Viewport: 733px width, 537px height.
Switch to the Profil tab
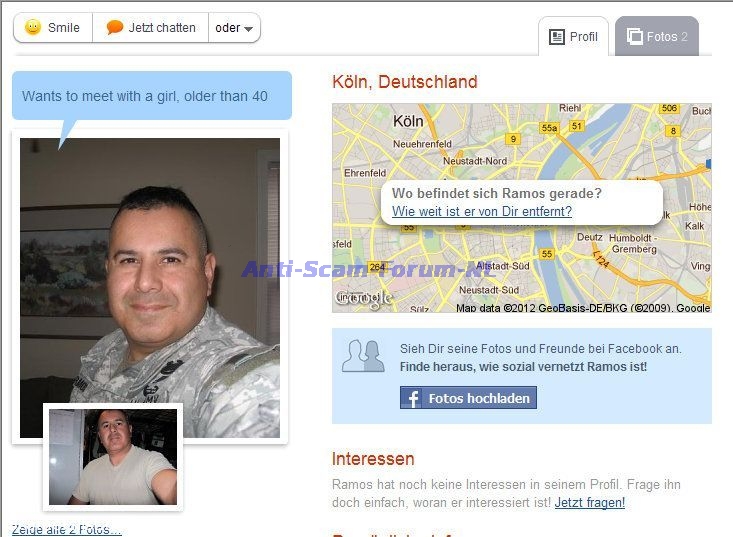pos(574,36)
